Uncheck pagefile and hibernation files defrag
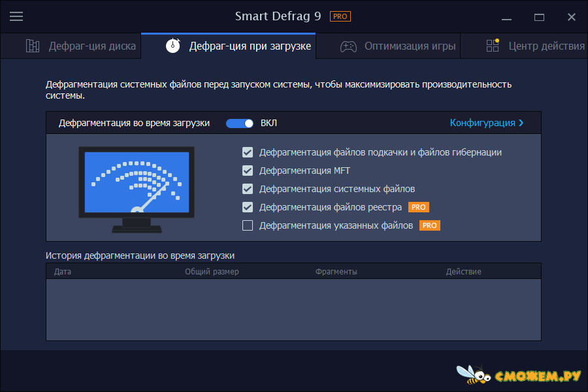588x392 pixels. 248,152
